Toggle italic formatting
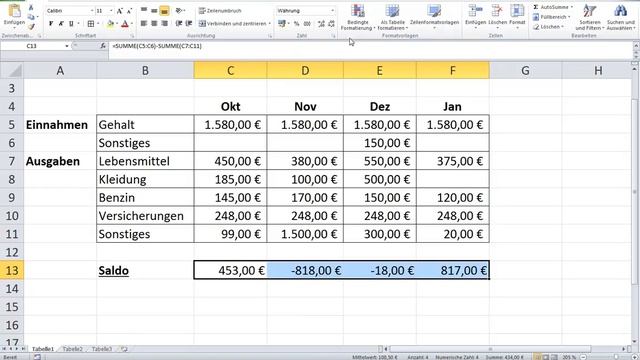Screen dimensions: 640x360 coord(61,24)
